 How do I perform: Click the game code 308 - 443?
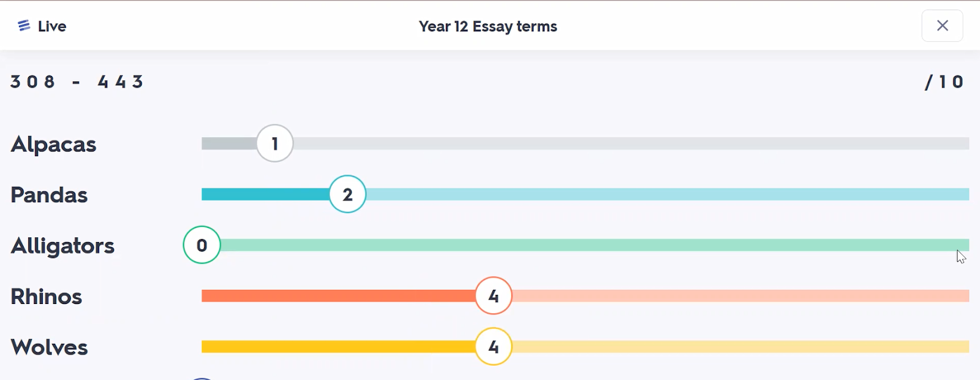point(77,82)
